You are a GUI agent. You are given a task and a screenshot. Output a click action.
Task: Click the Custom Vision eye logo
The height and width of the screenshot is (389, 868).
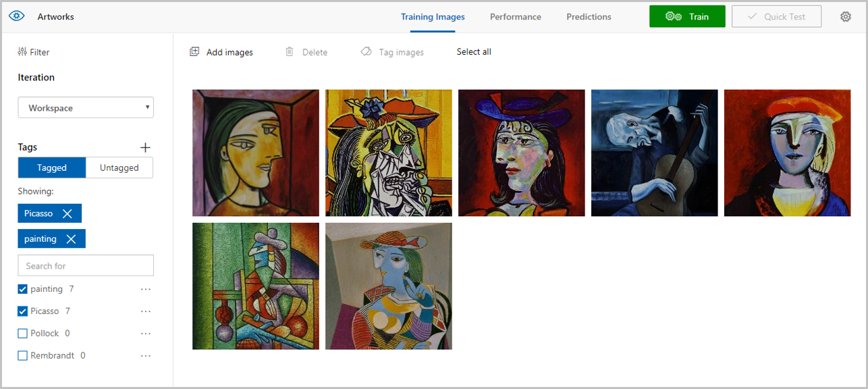click(x=17, y=16)
